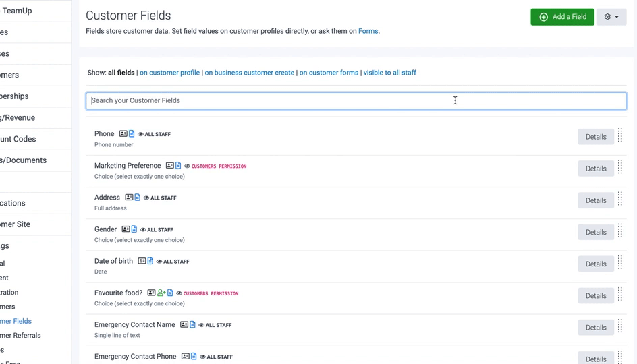Open the gear settings dropdown
This screenshot has height=364, width=637.
[611, 17]
